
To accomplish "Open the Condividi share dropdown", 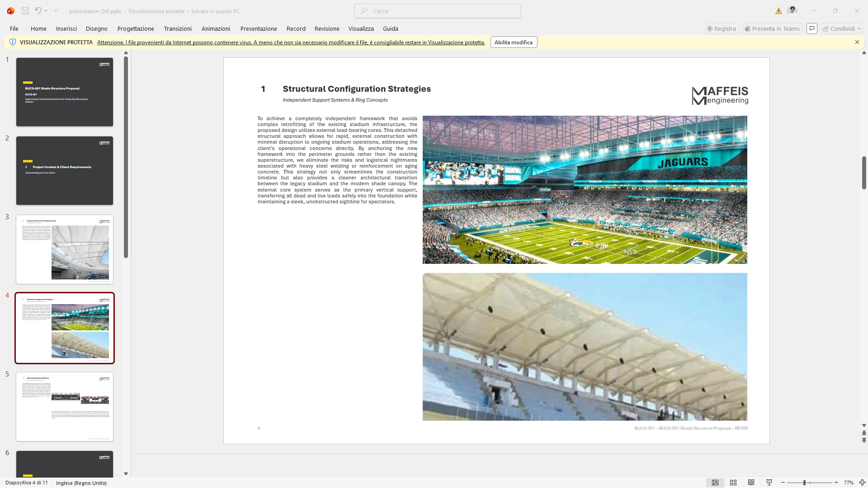I will click(x=842, y=28).
